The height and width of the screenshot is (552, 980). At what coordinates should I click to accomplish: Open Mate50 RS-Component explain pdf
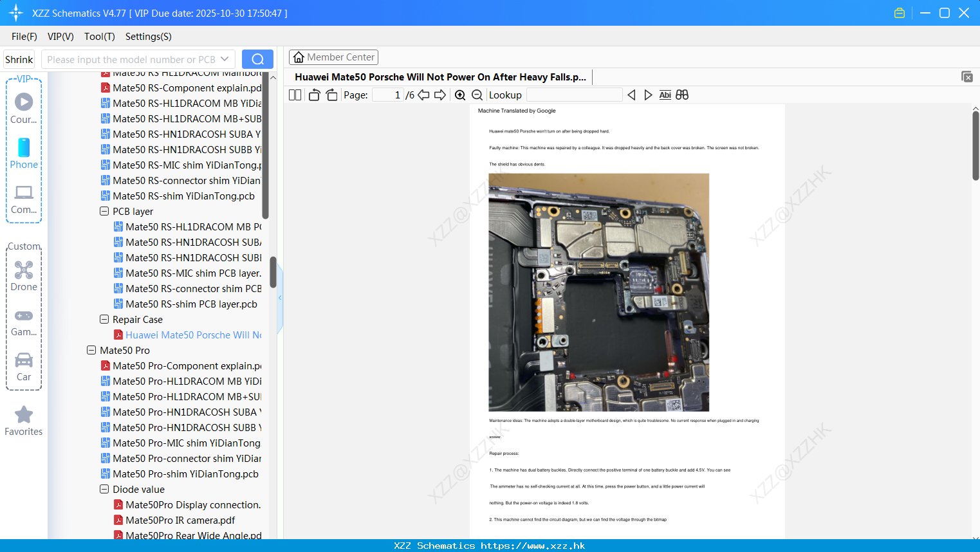point(181,87)
